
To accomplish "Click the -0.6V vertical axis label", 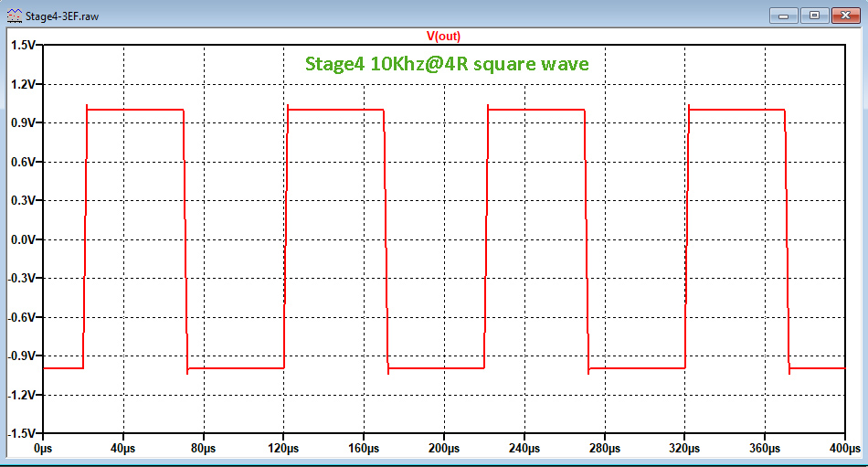I will click(22, 317).
